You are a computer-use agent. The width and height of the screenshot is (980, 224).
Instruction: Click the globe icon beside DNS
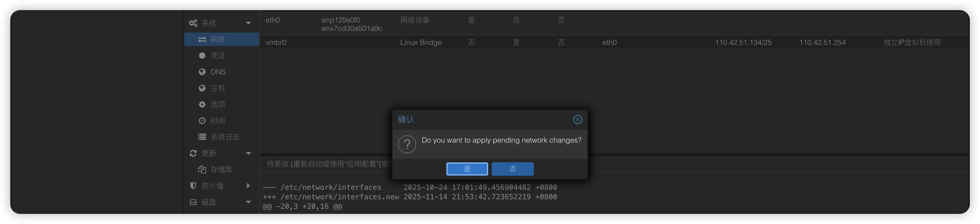click(x=202, y=72)
